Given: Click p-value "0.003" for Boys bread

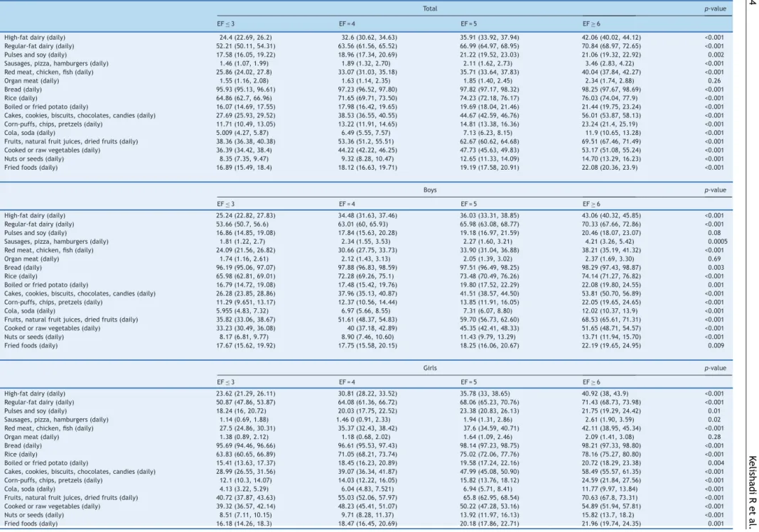Looking at the screenshot, I should tap(716, 268).
